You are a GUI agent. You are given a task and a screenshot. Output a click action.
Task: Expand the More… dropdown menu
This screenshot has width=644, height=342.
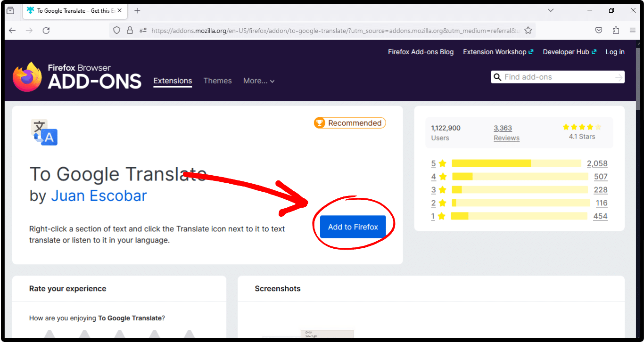(258, 81)
